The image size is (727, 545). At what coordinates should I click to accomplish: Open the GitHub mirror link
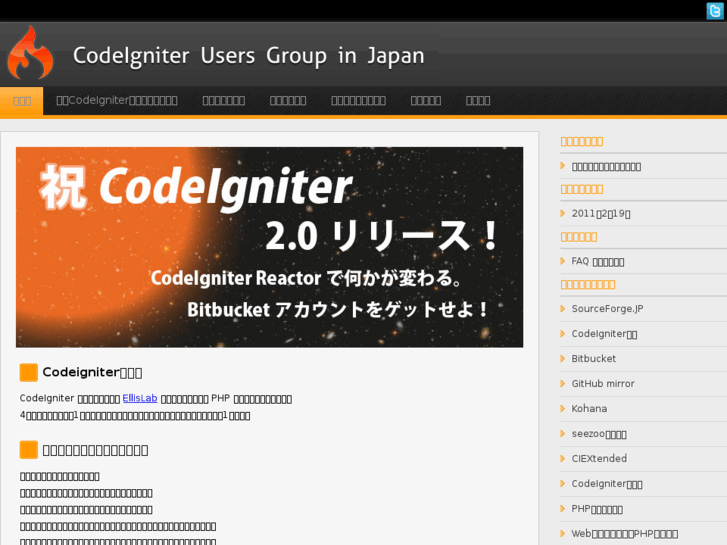click(603, 384)
